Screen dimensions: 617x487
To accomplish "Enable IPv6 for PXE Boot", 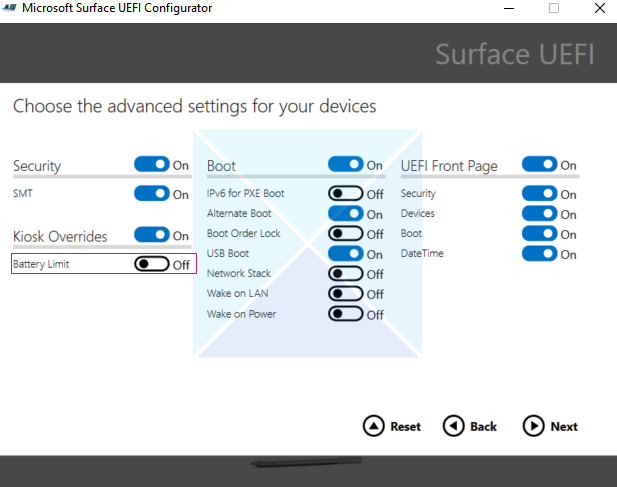I will coord(345,194).
